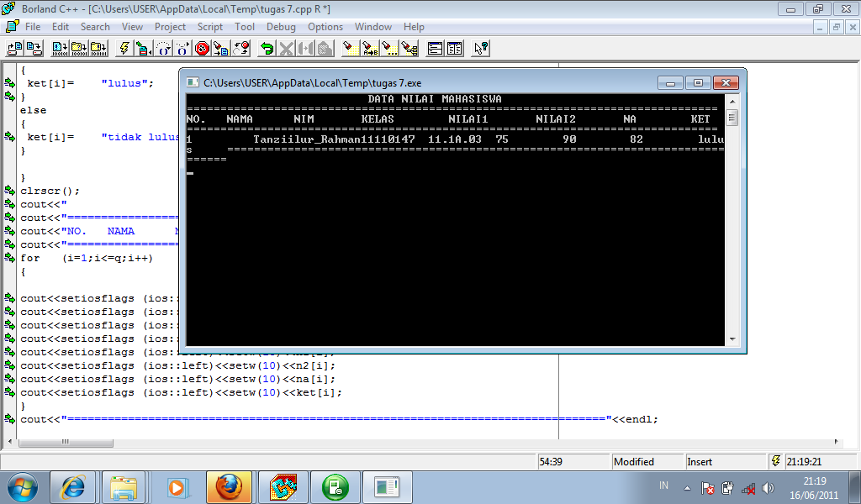Screen dimensions: 861x504
Task: Click gutter arrow beside clrscr(); line
Action: 10,191
